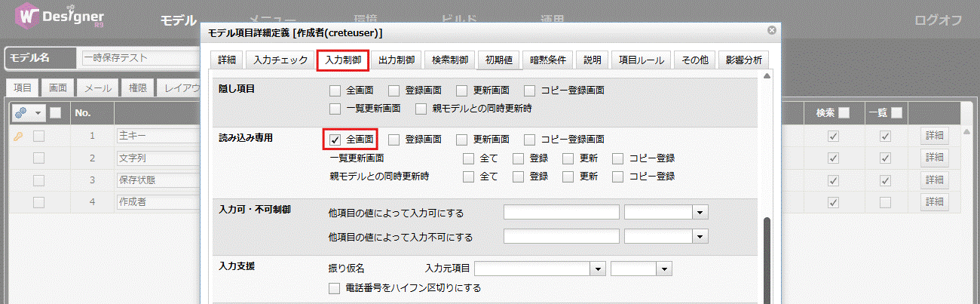Click text field for 他項目の値によって入力不可にする
This screenshot has width=980, height=304.
tap(562, 237)
